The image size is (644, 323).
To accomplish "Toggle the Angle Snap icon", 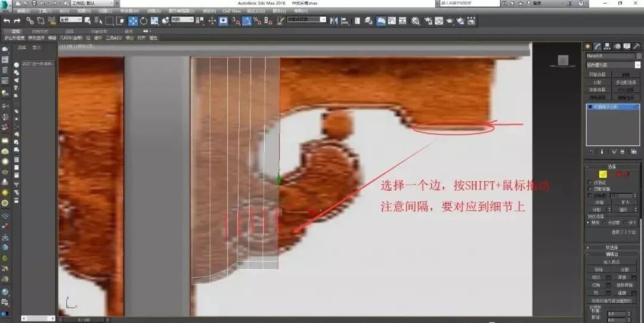I will click(x=246, y=20).
